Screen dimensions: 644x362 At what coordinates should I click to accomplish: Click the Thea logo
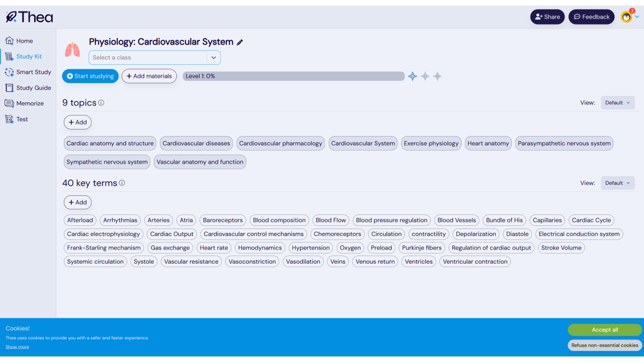pyautogui.click(x=29, y=17)
